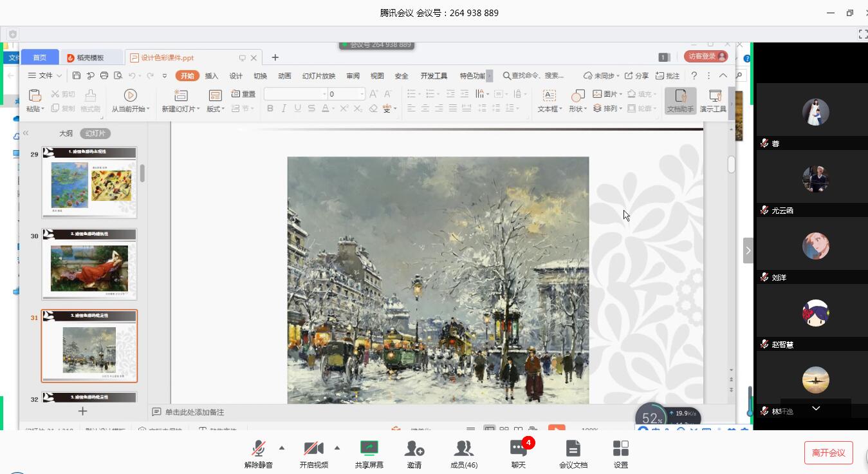Screen dimensions: 868x474
Task: Open meeting 设置 settings
Action: point(621,453)
